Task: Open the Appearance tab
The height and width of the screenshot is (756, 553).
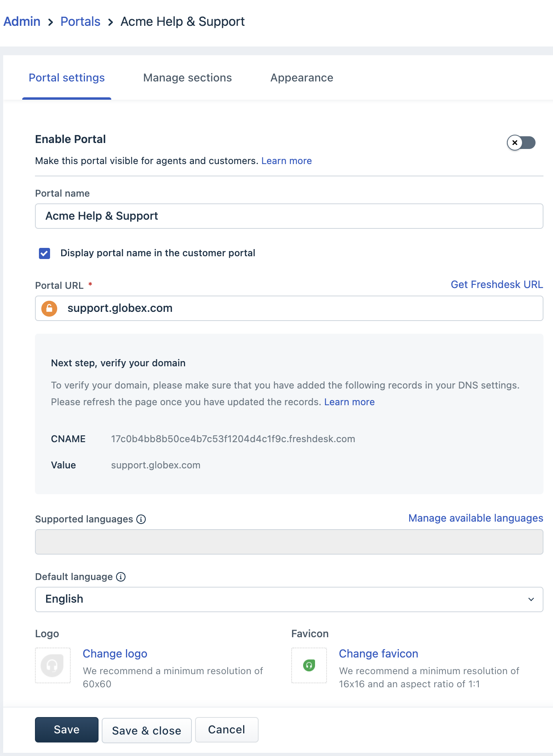Action: (302, 78)
